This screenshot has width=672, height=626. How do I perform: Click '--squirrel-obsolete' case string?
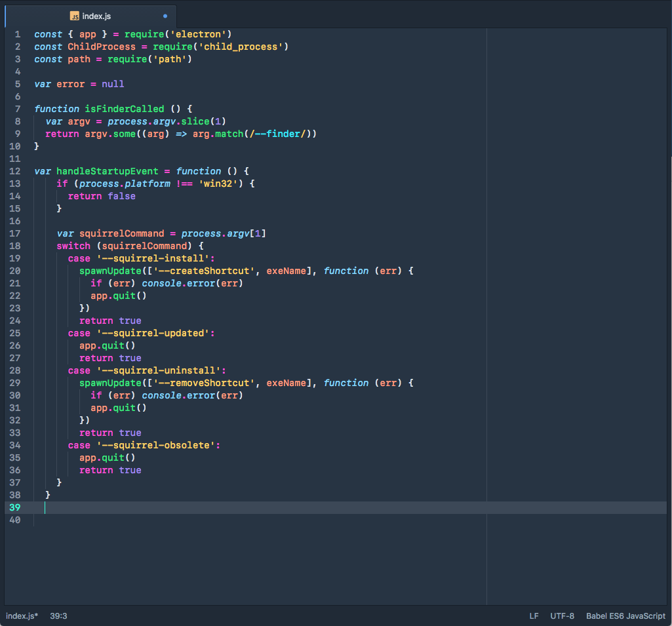(155, 445)
